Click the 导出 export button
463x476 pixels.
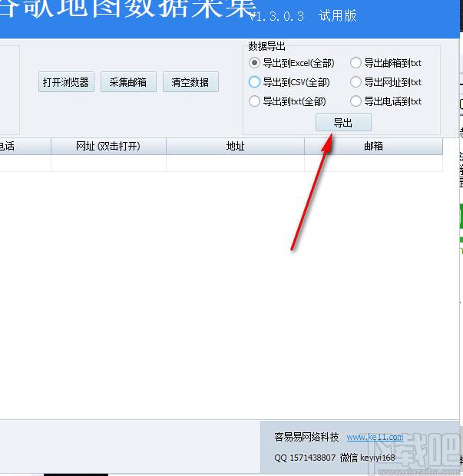[x=343, y=122]
